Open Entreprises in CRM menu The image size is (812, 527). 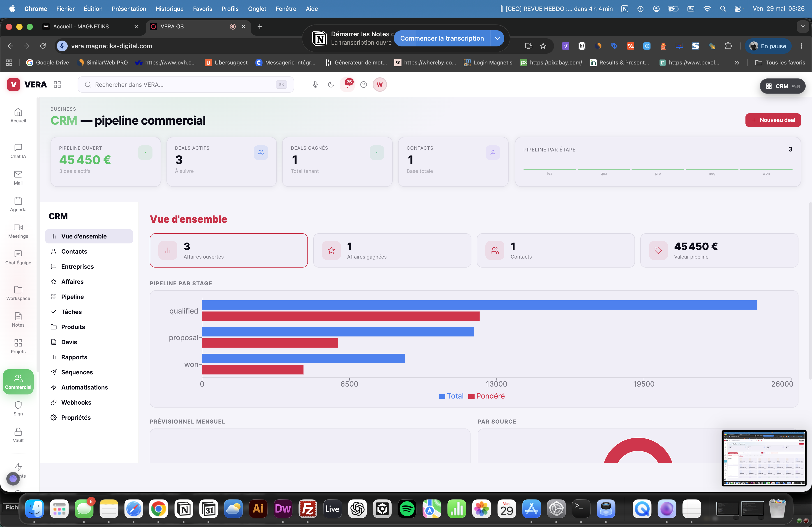tap(89, 266)
